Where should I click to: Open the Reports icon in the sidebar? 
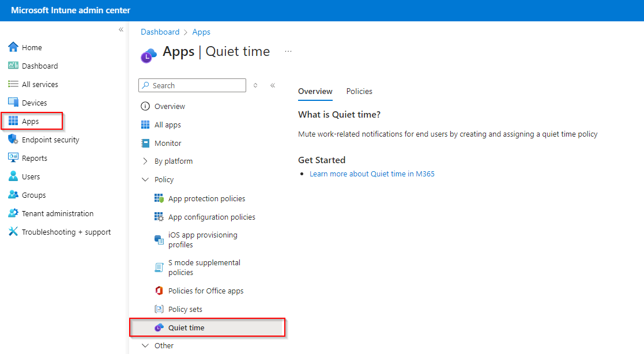point(13,158)
